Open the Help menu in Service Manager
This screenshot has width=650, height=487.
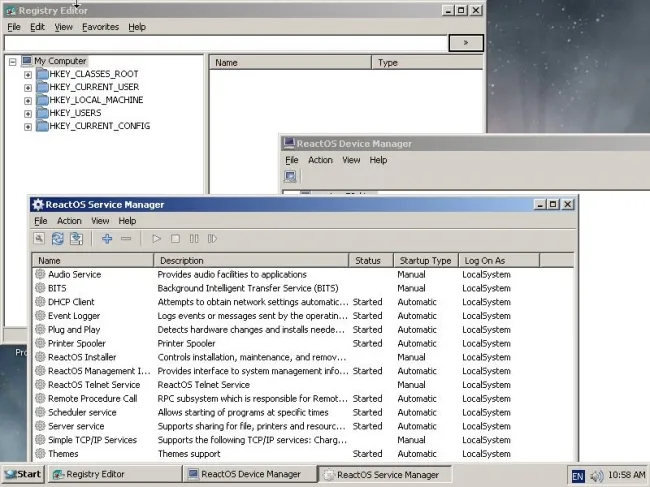[x=127, y=220]
